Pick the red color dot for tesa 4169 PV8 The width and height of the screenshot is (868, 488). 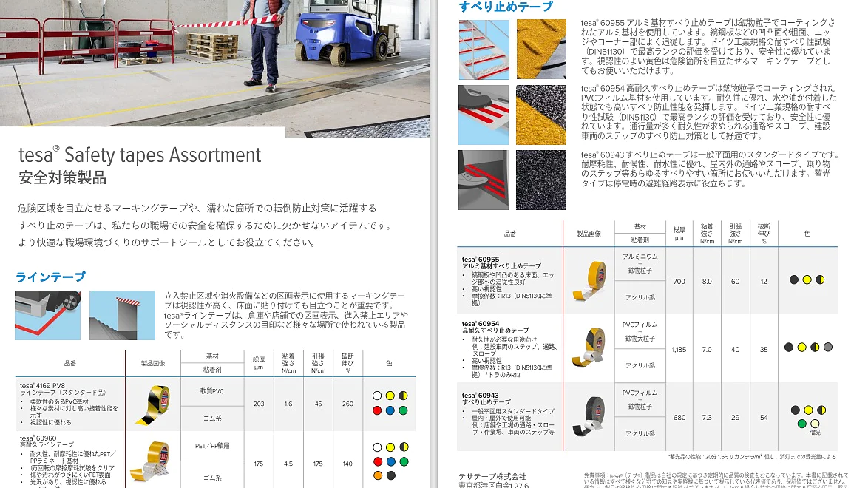coord(377,410)
